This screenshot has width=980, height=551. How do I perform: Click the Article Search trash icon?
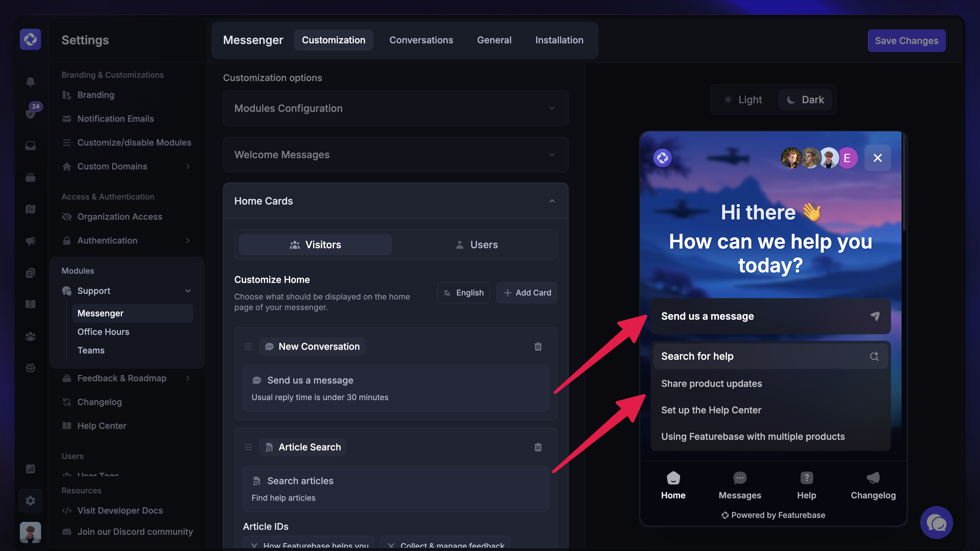tap(538, 447)
